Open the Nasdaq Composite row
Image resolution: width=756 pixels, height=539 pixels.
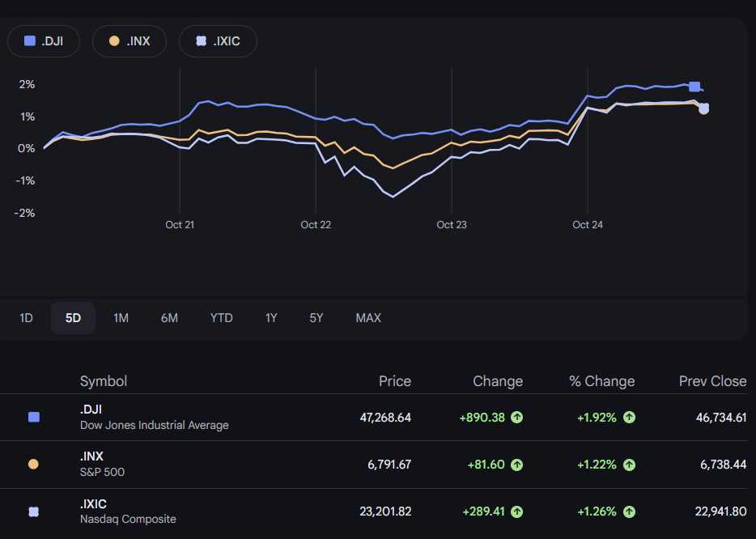(x=374, y=512)
